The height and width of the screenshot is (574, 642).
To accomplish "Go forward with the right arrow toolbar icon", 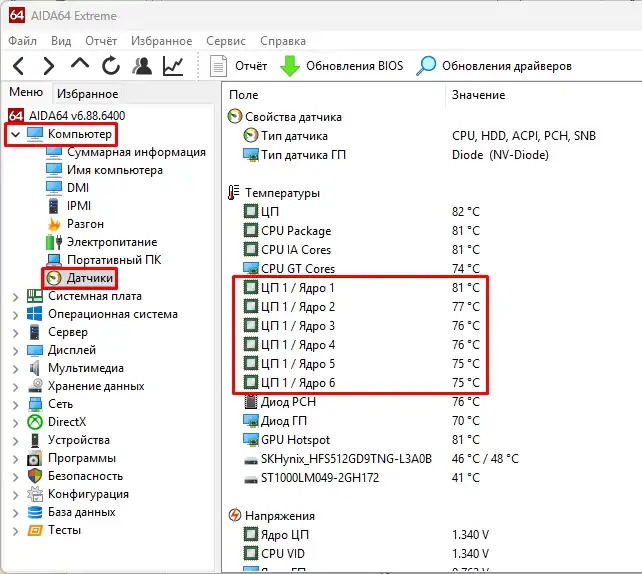I will coord(48,66).
